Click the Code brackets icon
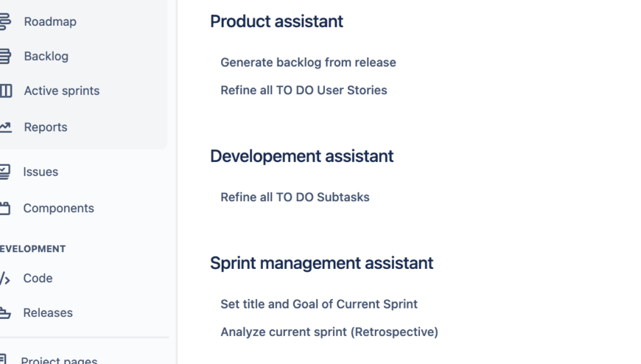Screen dimensions: 641x364 coord(5,279)
